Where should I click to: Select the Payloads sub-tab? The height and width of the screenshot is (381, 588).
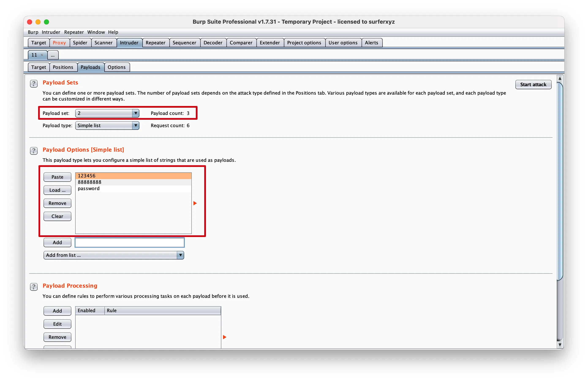(x=90, y=67)
